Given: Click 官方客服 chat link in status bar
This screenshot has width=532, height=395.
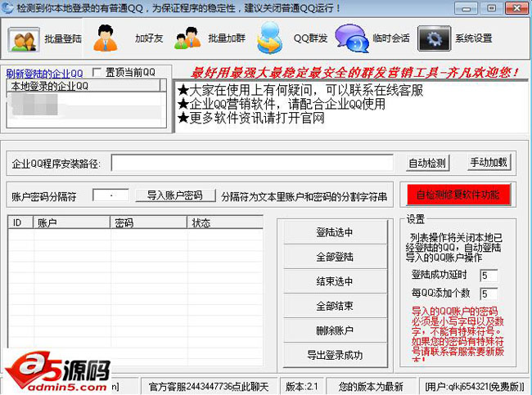Looking at the screenshot, I should (x=206, y=385).
